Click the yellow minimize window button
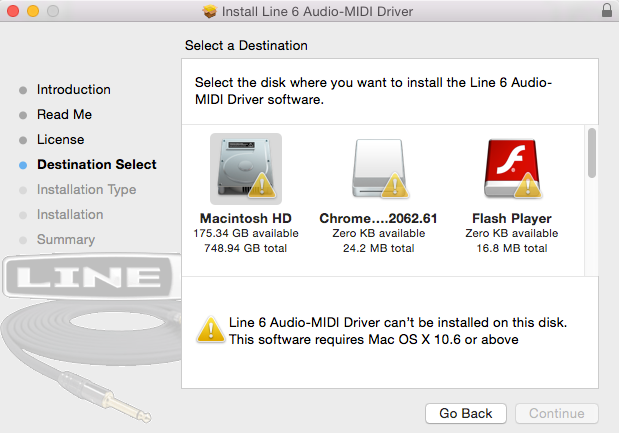 [33, 11]
